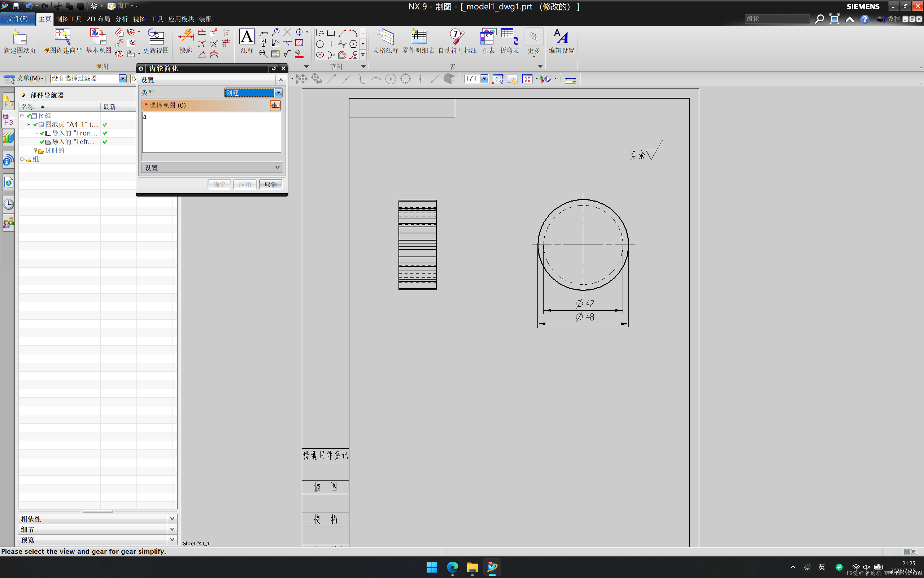Screen dimensions: 924x578
Task: Click the Note (注释) letter A icon
Action: pyautogui.click(x=247, y=37)
